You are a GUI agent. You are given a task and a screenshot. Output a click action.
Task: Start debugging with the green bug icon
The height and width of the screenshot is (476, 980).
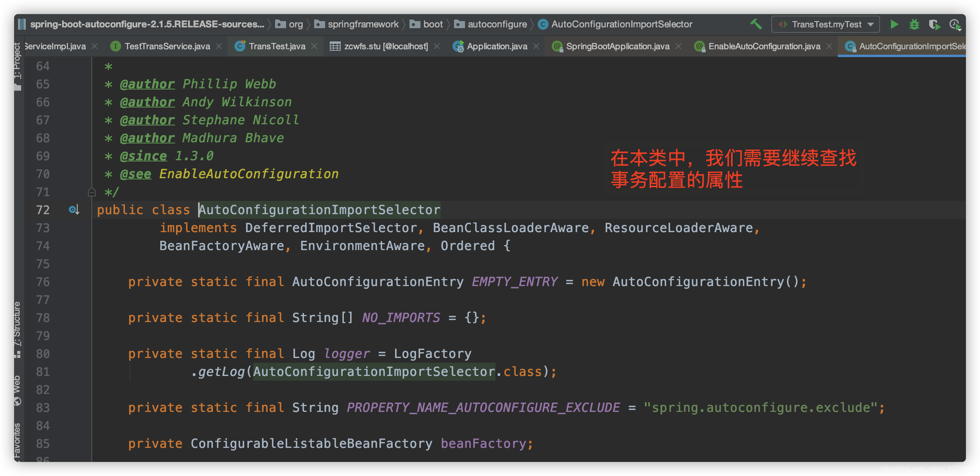tap(914, 24)
